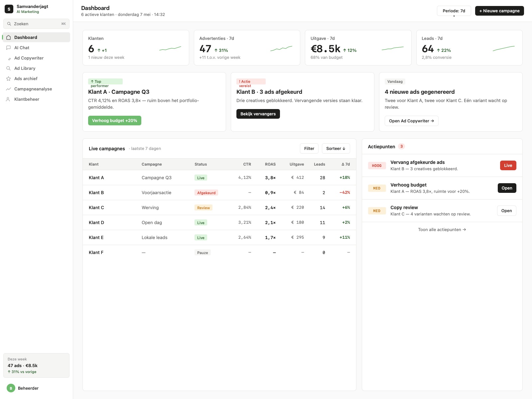
Task: Click the Leads column header
Action: coord(320,164)
